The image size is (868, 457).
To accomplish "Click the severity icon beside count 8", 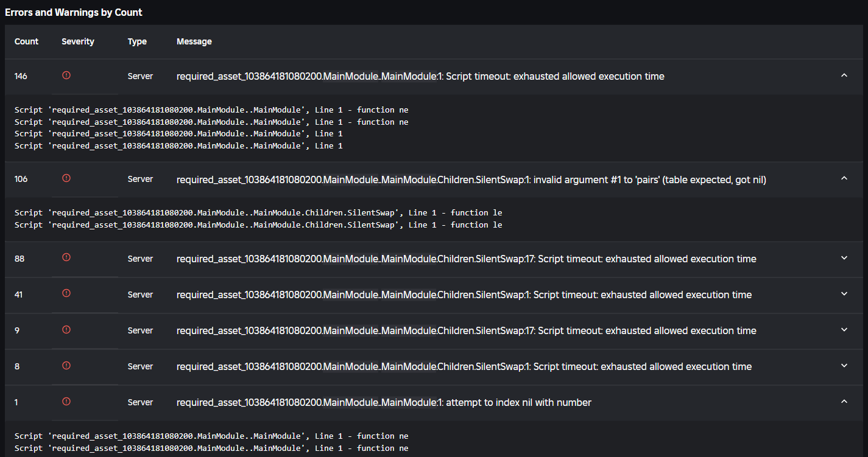I will (66, 366).
